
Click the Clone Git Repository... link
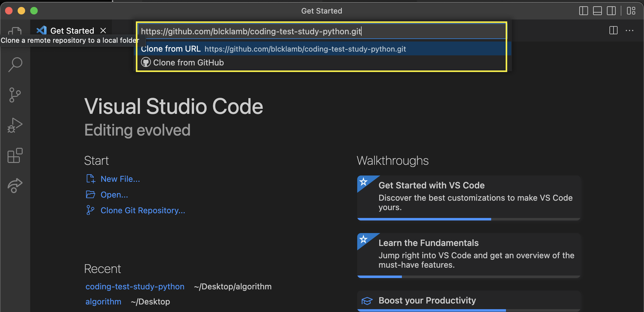pyautogui.click(x=143, y=210)
